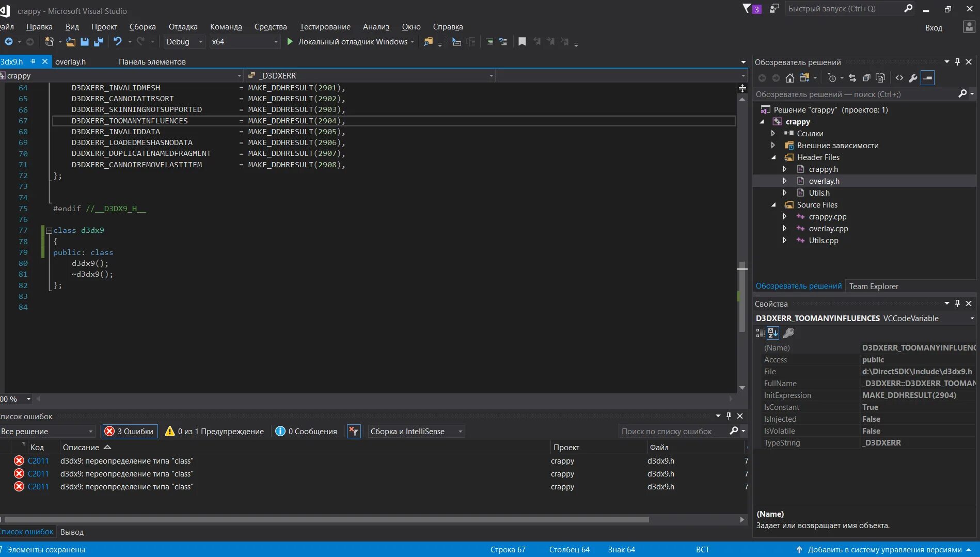The width and height of the screenshot is (980, 557).
Task: Toggle alphabetical sort in Properties panel
Action: point(773,333)
